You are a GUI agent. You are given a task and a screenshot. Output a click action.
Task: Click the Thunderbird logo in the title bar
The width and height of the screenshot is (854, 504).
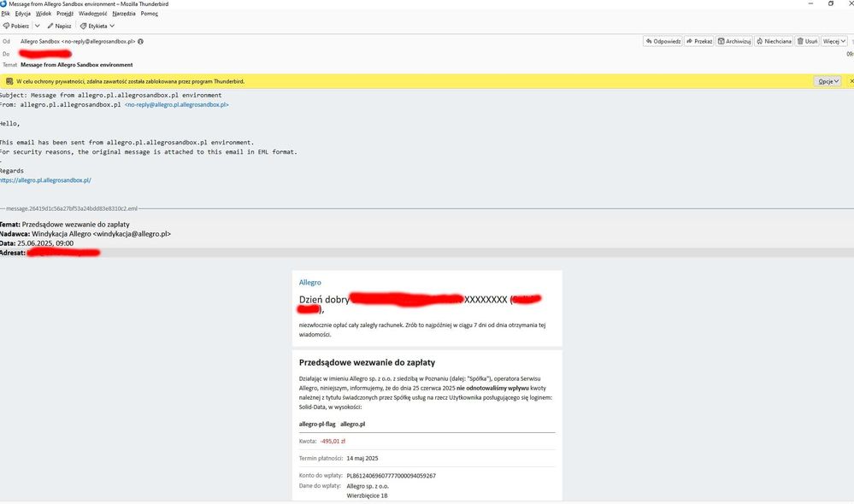3,3
